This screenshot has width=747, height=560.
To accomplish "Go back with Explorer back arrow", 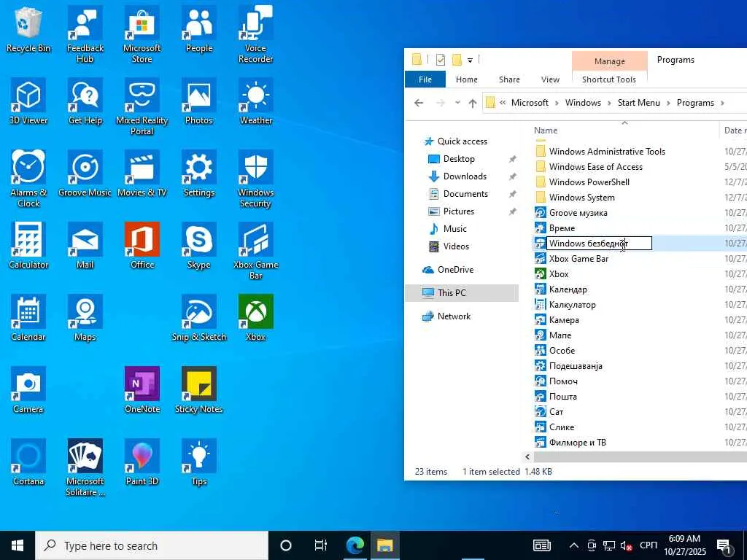I will [419, 103].
